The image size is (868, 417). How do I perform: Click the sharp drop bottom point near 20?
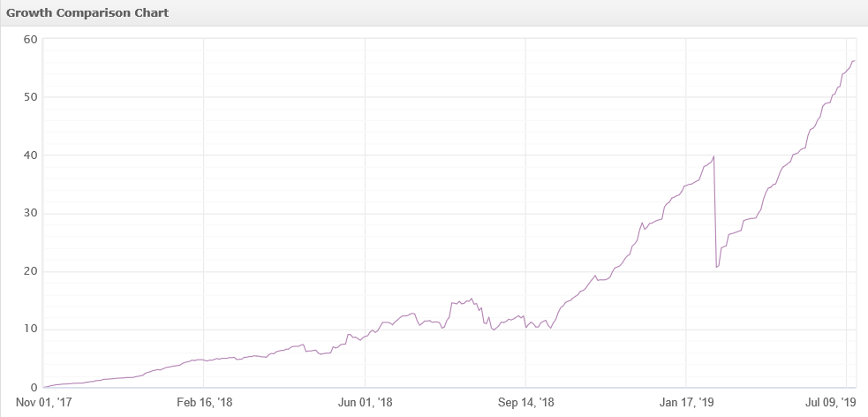click(x=716, y=267)
